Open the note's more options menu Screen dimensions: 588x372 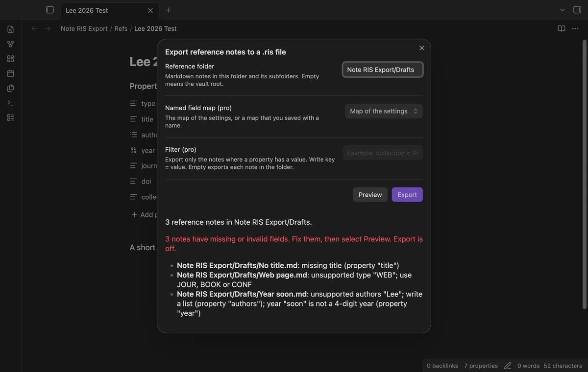coord(575,28)
